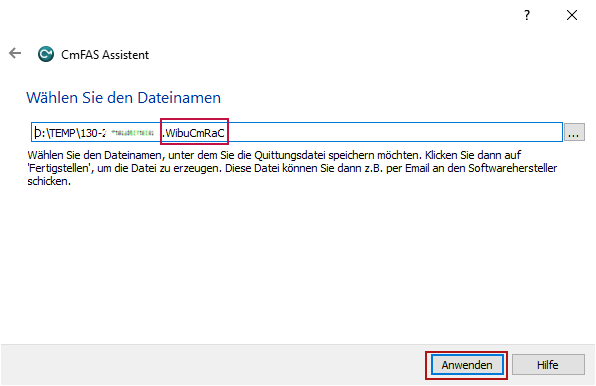The width and height of the screenshot is (596, 386).
Task: Click the blurred part of the file name
Action: (132, 133)
